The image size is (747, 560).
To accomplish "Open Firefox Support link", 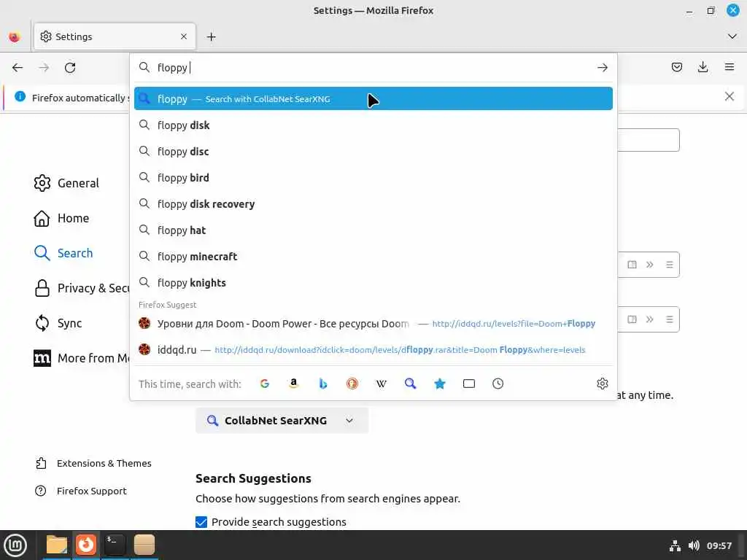I will pyautogui.click(x=81, y=491).
